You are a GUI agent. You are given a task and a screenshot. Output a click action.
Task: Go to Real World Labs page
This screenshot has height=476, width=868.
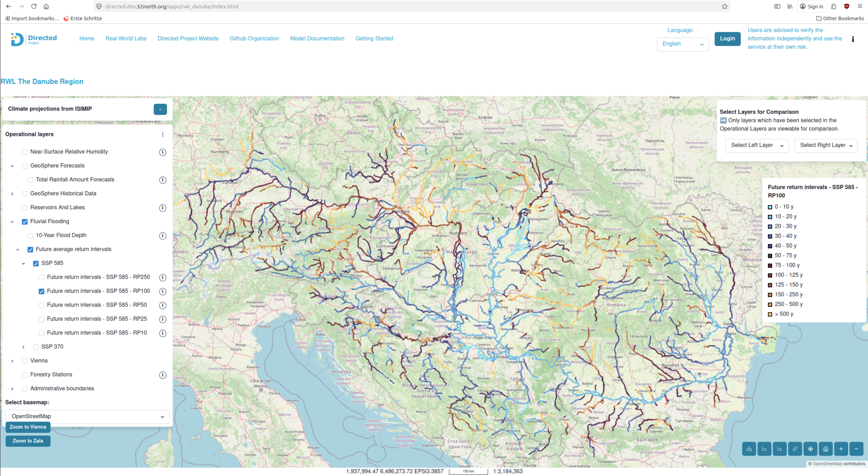(126, 39)
